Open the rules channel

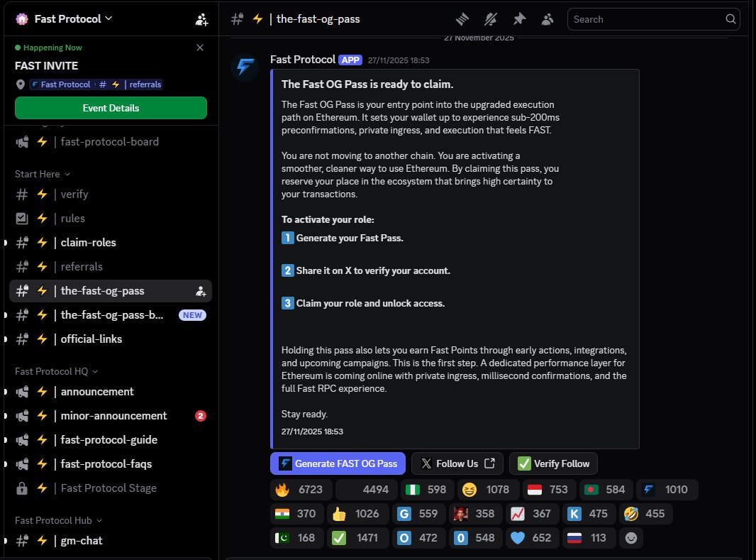click(x=111, y=219)
